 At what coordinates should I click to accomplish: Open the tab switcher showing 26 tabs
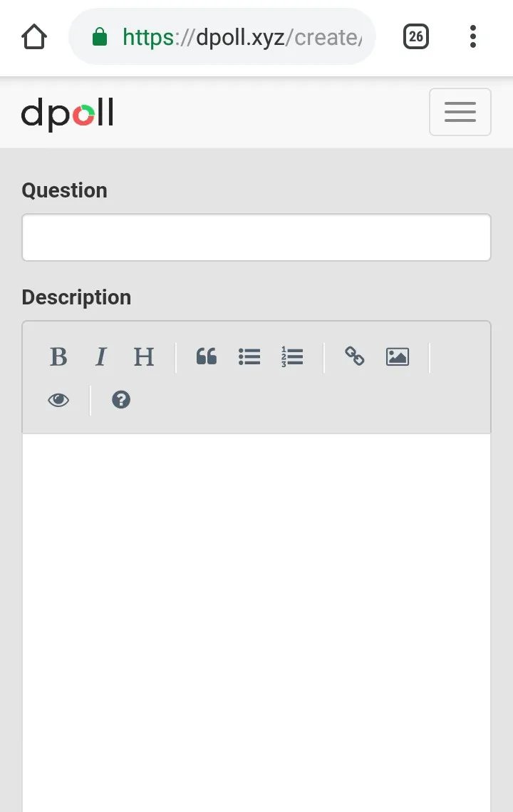(416, 36)
